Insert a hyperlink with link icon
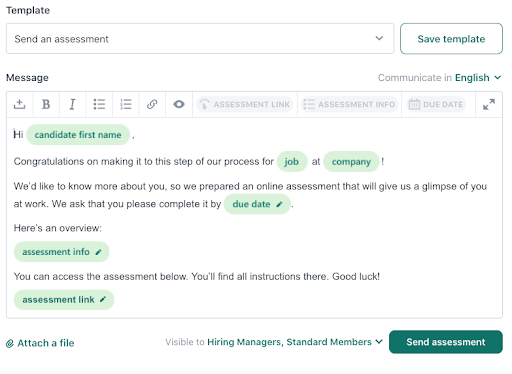 click(x=152, y=104)
